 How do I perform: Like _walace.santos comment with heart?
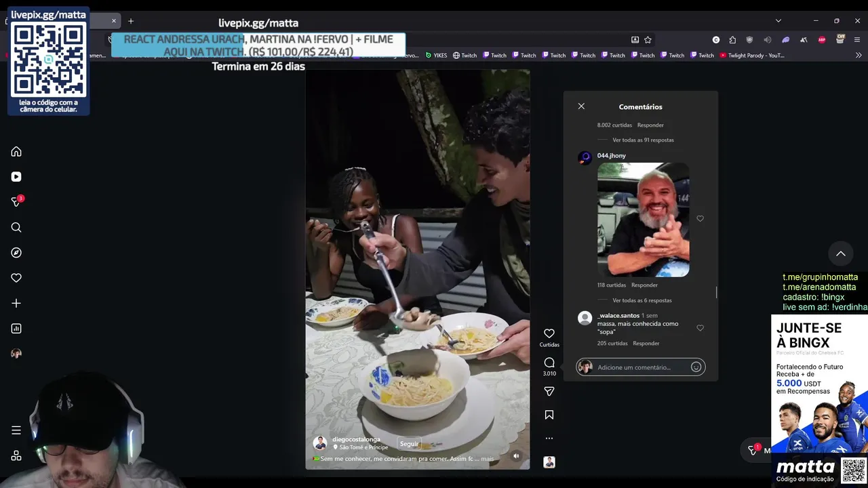[700, 328]
